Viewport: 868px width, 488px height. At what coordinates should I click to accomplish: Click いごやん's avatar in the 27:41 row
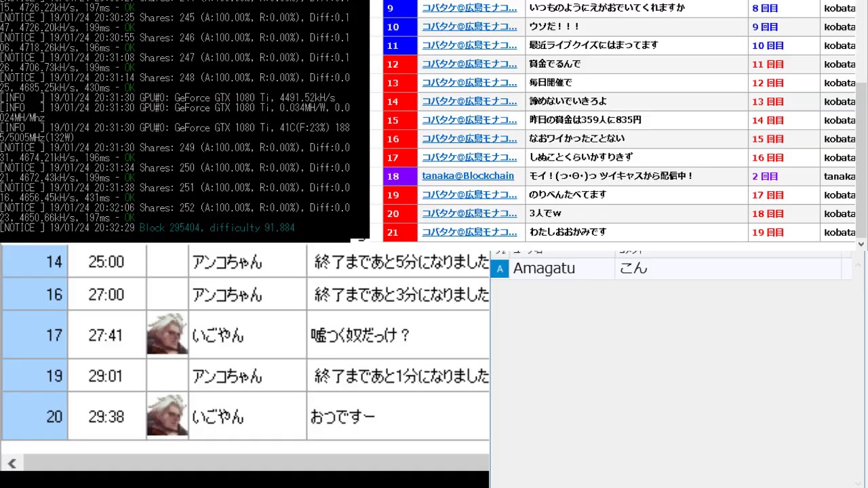[x=167, y=334]
